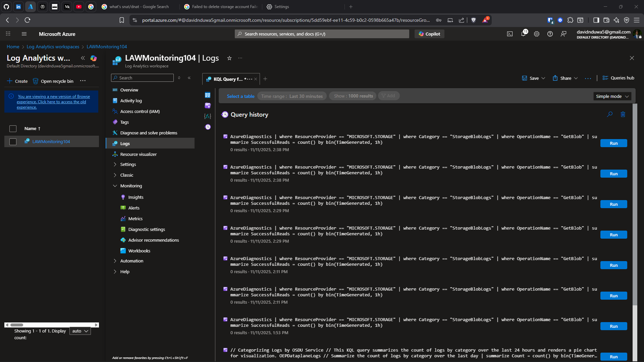Viewport: 644px width, 362px height.
Task: Delete query history with trash icon
Action: coord(623,114)
